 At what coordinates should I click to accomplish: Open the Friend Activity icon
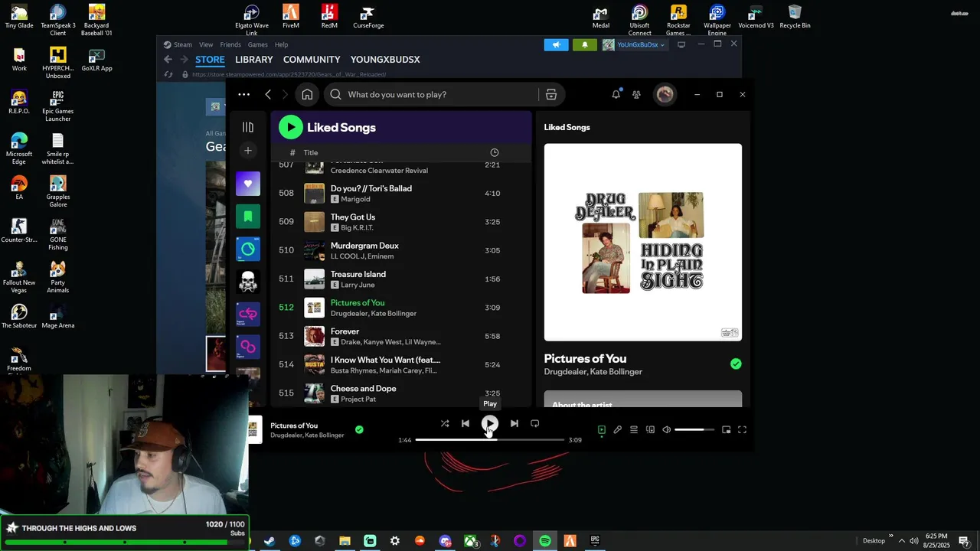[637, 94]
